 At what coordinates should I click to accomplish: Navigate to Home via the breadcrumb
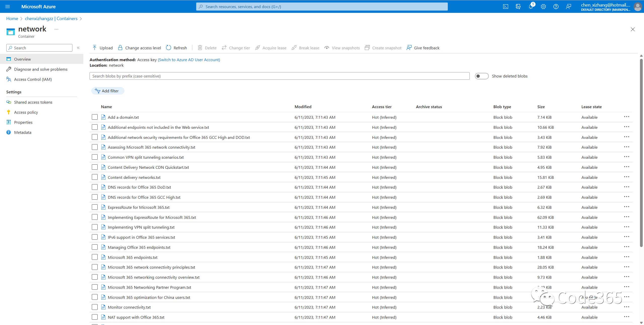[12, 18]
